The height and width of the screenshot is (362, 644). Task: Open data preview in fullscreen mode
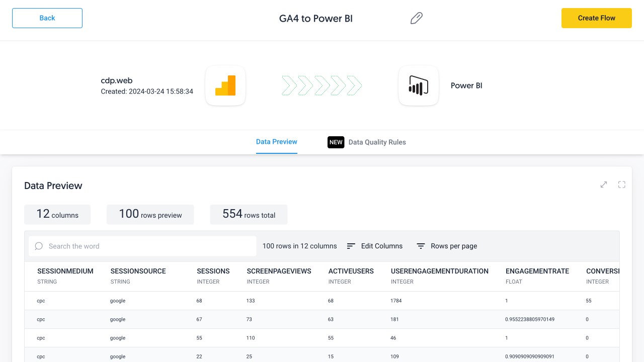pos(622,185)
